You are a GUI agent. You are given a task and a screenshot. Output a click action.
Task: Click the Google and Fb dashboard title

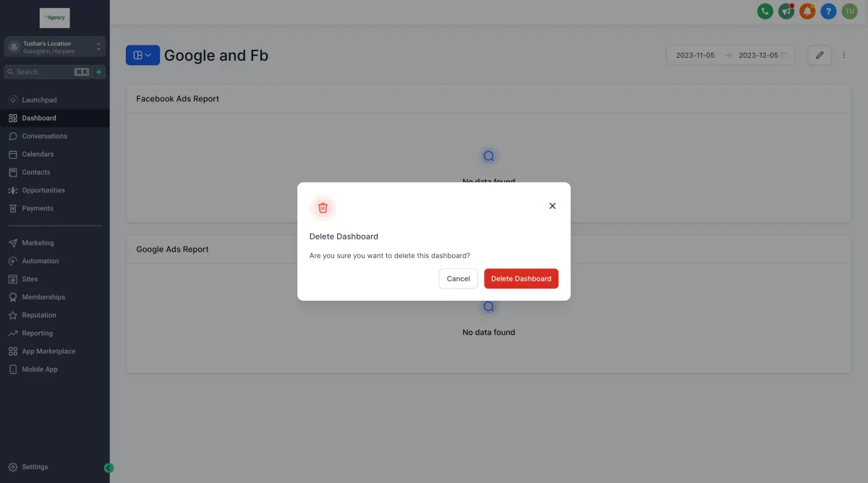point(216,56)
